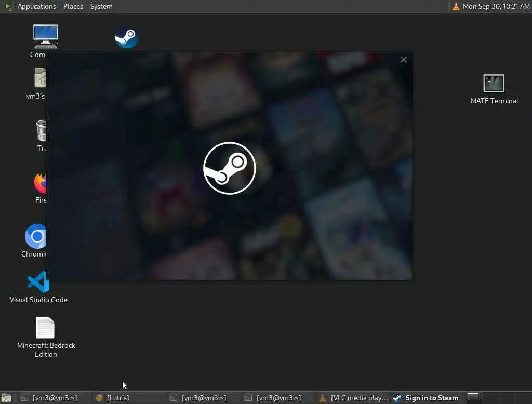
Task: Click the show desktop button in bottom panel
Action: pyautogui.click(x=6, y=398)
